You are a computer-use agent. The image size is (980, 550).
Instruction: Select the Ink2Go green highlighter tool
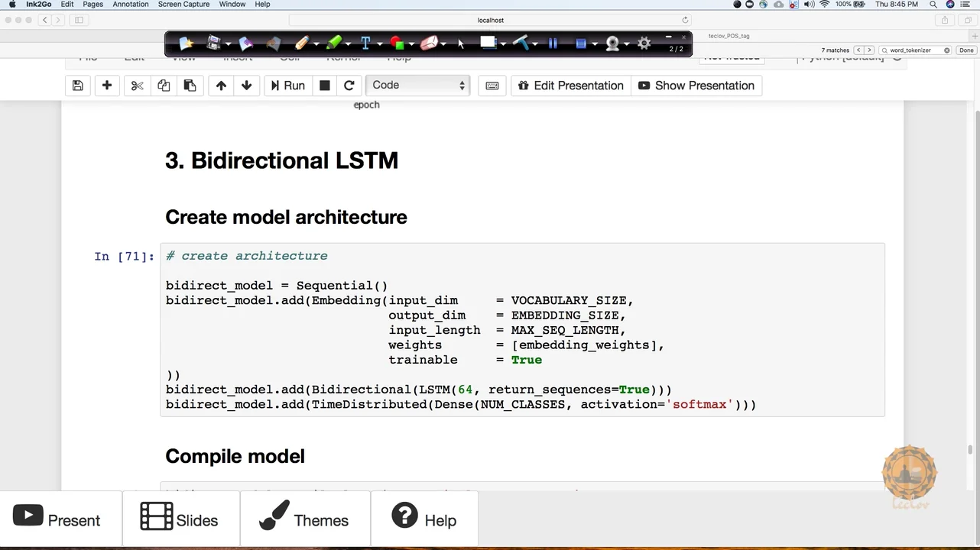pos(333,44)
